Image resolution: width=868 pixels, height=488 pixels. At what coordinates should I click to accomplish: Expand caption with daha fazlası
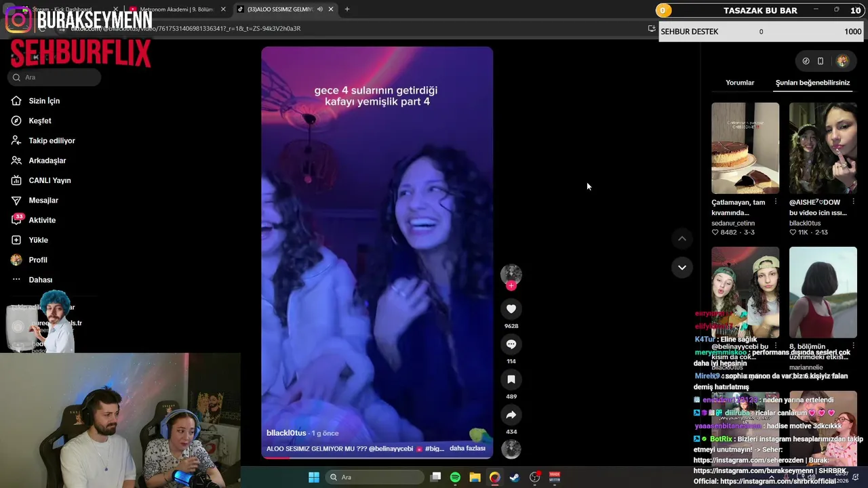[467, 449]
